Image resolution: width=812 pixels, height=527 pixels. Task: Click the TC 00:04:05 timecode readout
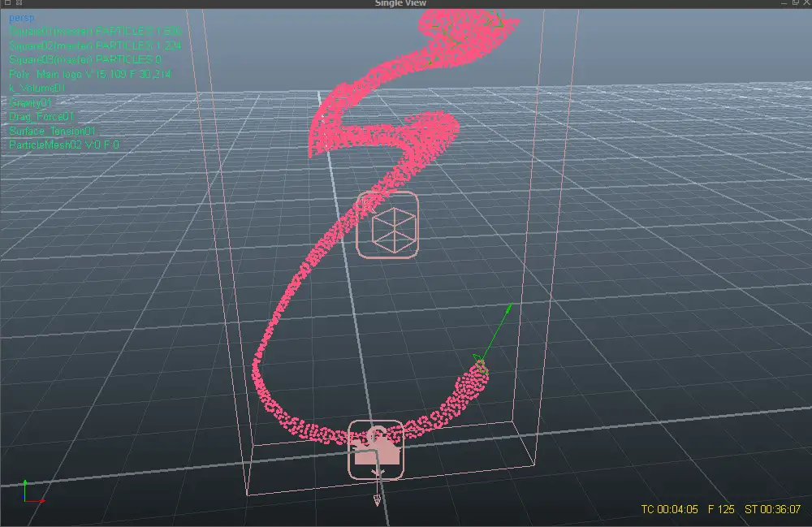(669, 509)
